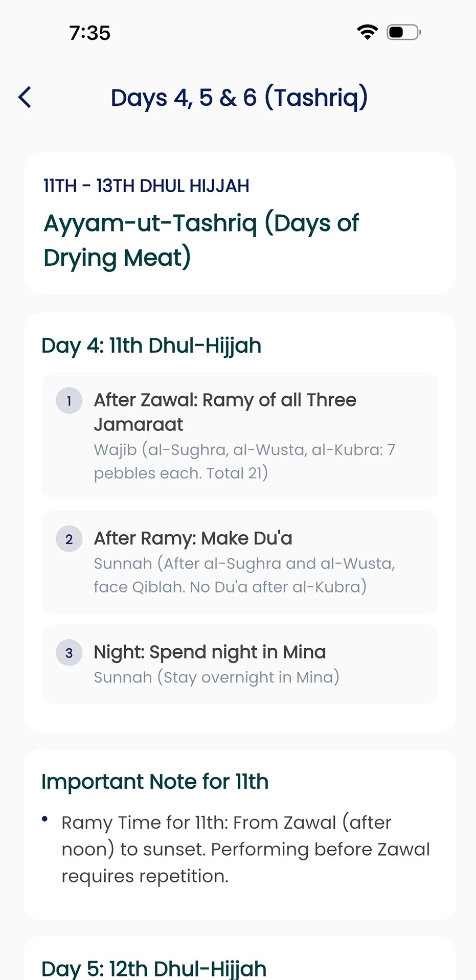Tap the battery status icon
Screen dimensions: 476x980
pos(403,32)
